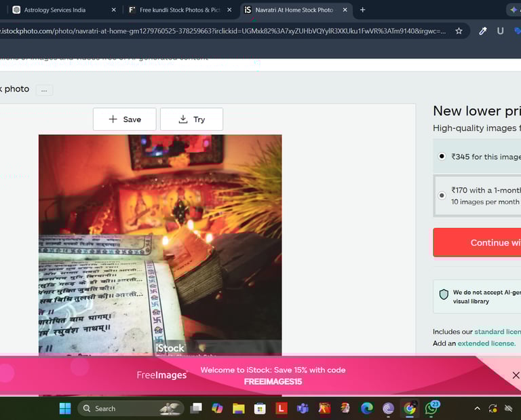The image size is (521, 420).
Task: Open File Explorer from the taskbar
Action: (239, 408)
